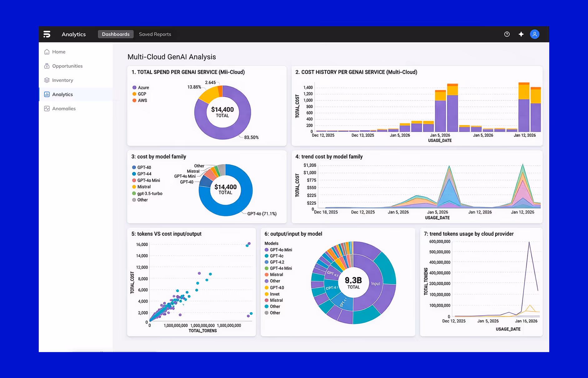588x378 pixels.
Task: Open the help question-mark icon
Action: pos(507,34)
